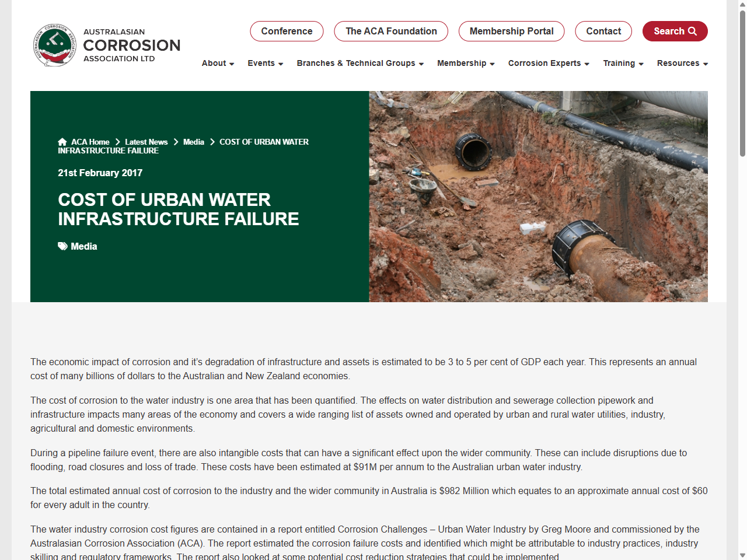The image size is (747, 560).
Task: Expand the Membership dropdown menu
Action: point(466,63)
